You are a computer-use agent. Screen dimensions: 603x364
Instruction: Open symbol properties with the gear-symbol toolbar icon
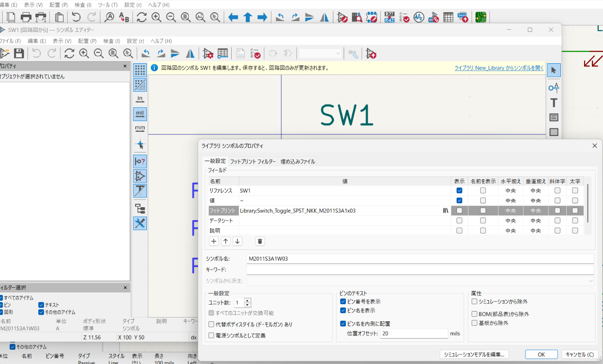pos(208,53)
